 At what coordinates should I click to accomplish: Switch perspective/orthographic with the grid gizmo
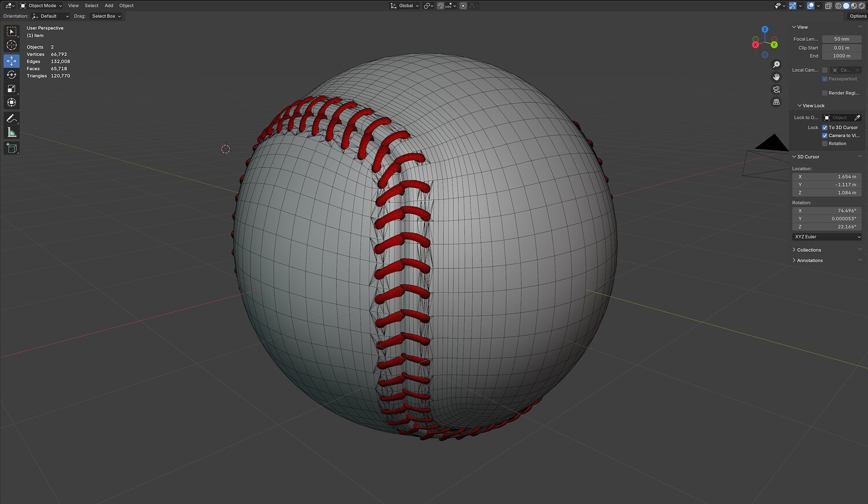[777, 102]
